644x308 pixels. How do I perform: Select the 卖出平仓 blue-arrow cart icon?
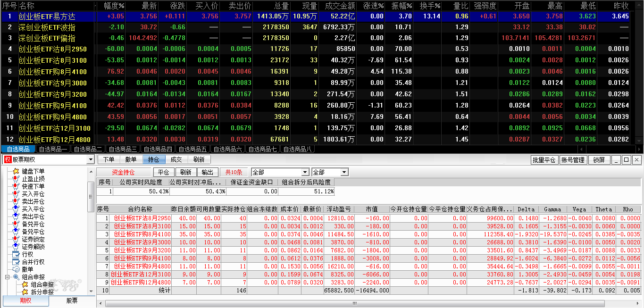click(16, 216)
